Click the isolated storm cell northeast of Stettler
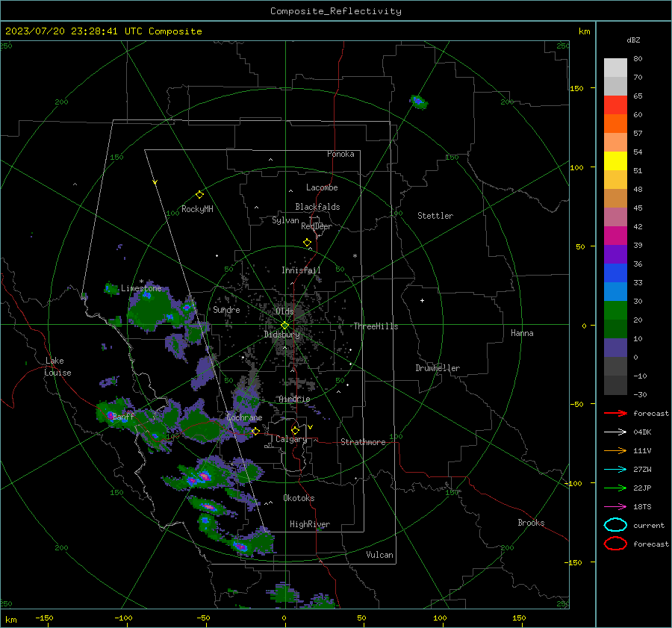Screen dimensions: 672x628 [x=418, y=102]
